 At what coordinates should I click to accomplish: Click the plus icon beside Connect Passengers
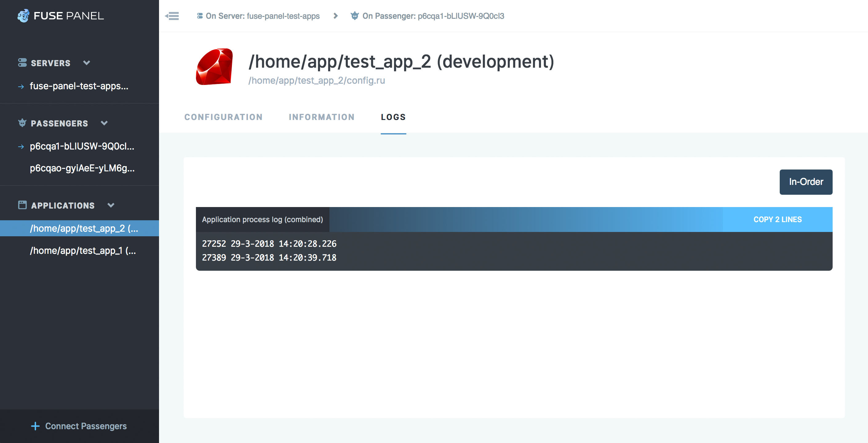(x=35, y=426)
